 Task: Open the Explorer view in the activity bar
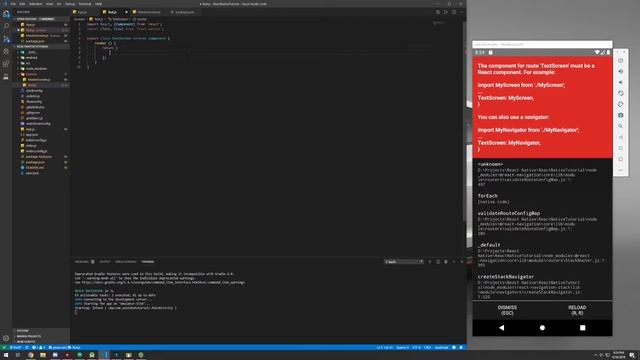6,14
